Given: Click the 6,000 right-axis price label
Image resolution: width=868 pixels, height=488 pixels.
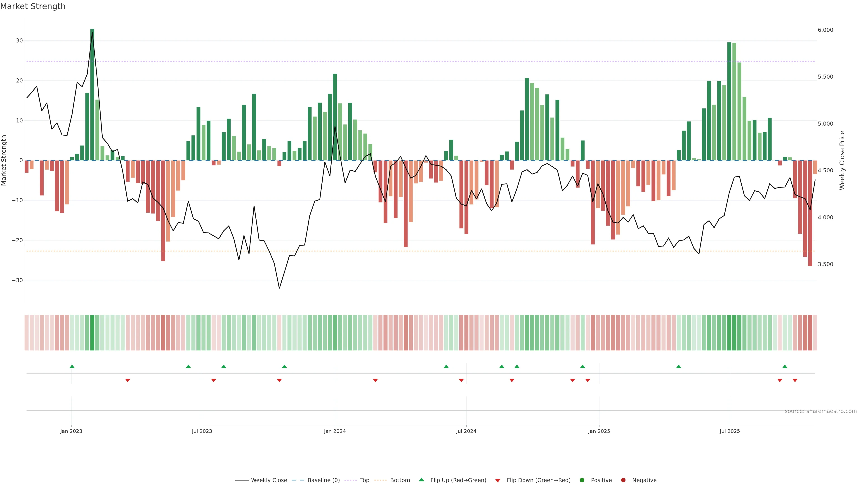Looking at the screenshot, I should (x=825, y=30).
